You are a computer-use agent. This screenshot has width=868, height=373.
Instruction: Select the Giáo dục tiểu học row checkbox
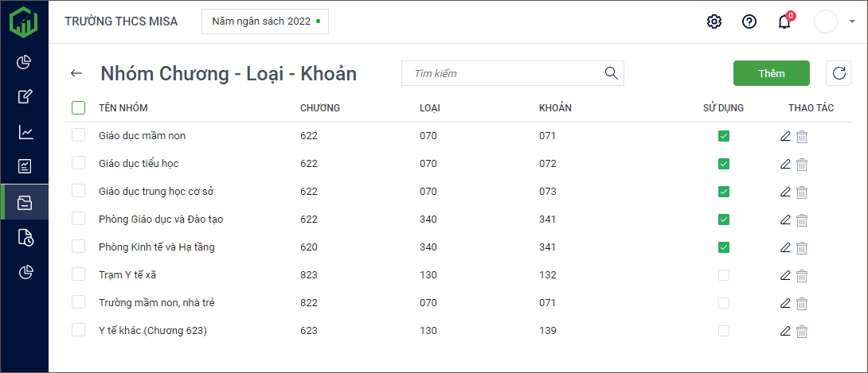pos(78,163)
